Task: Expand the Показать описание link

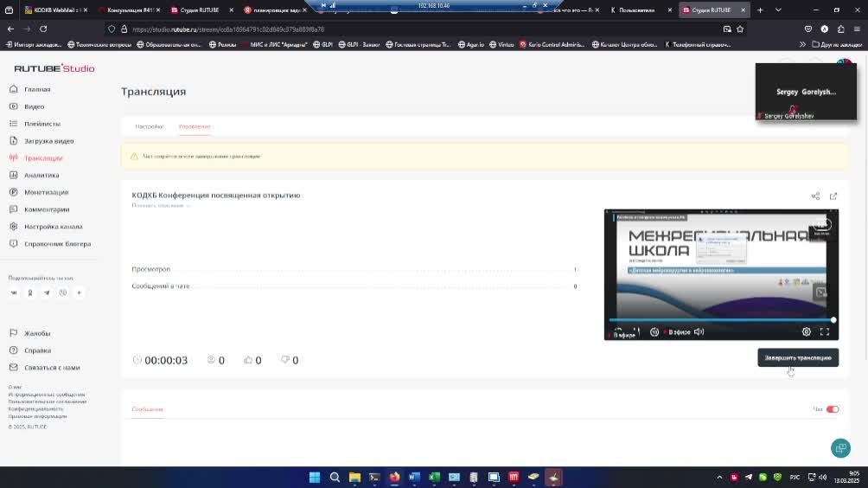Action: click(x=161, y=206)
